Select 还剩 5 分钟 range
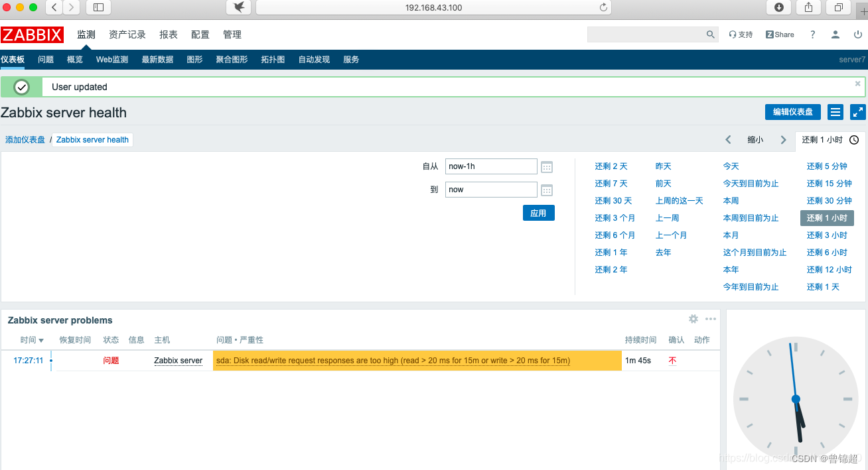 pos(827,166)
